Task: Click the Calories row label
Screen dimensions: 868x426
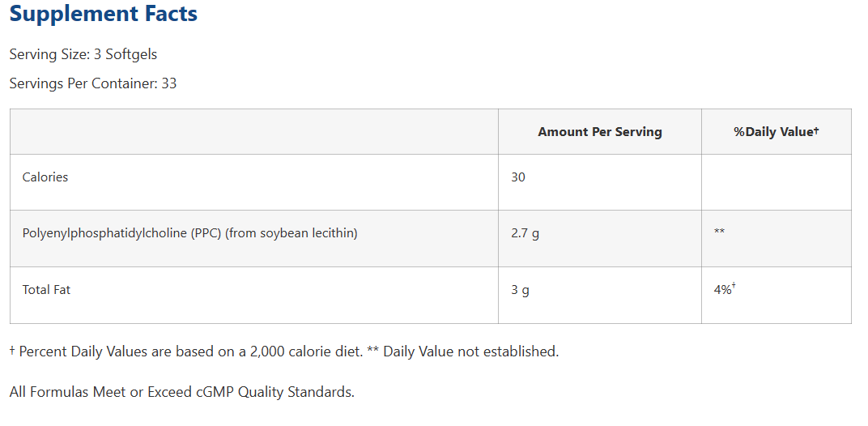Action: 45,177
